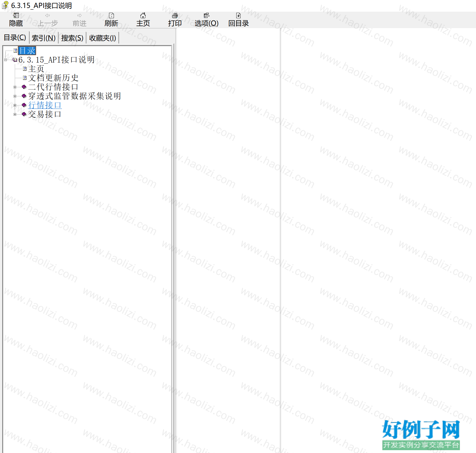Click purple book icon of 二代行情接口
Image resolution: width=476 pixels, height=453 pixels.
(24, 87)
